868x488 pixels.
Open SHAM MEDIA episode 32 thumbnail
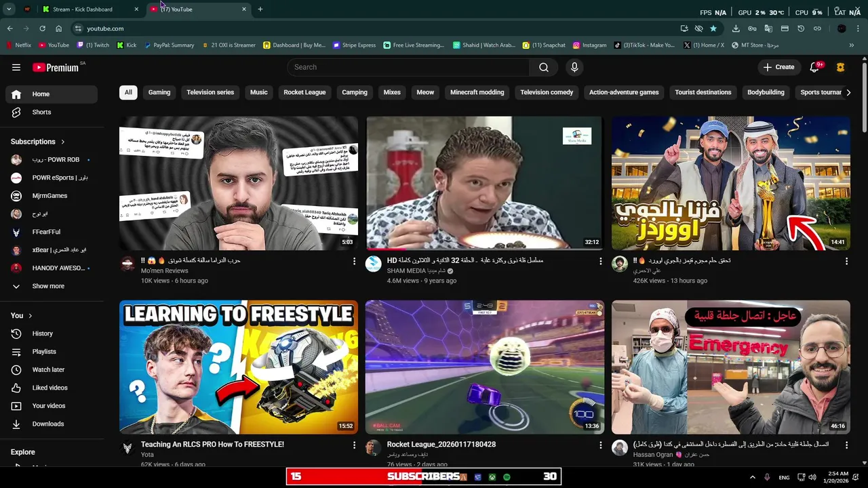point(484,183)
